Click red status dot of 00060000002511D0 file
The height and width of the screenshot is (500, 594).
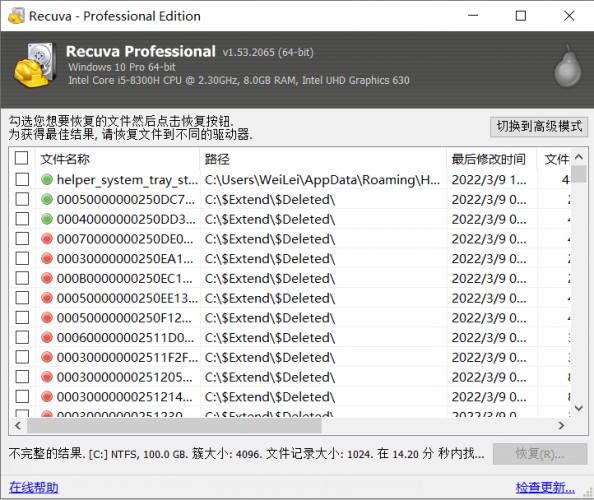(47, 337)
